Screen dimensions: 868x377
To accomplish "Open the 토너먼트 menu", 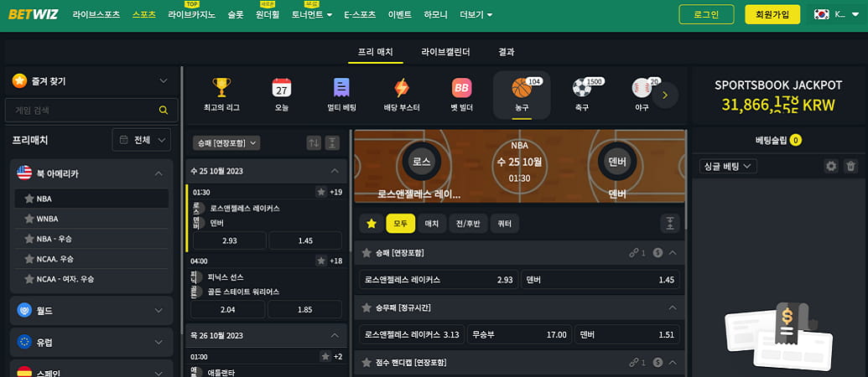I will 312,15.
